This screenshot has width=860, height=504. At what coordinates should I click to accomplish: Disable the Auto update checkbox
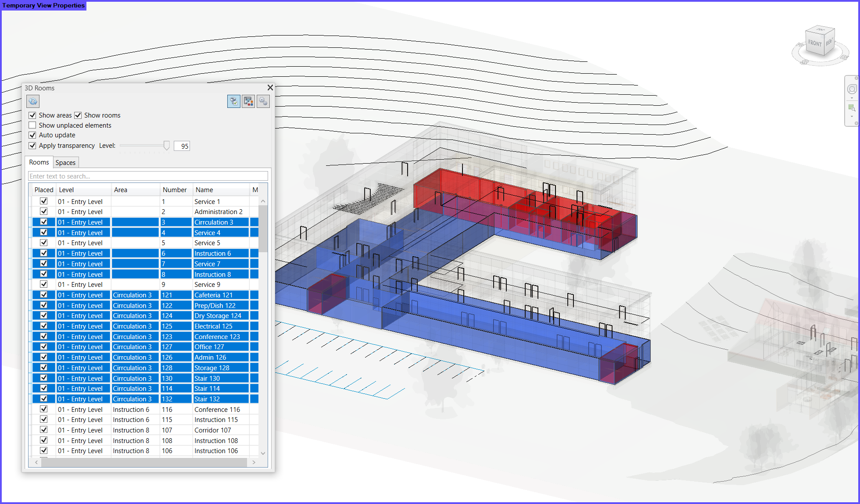32,135
